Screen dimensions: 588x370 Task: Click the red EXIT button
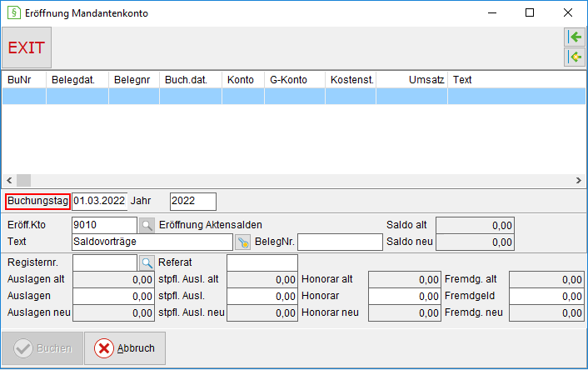click(27, 47)
